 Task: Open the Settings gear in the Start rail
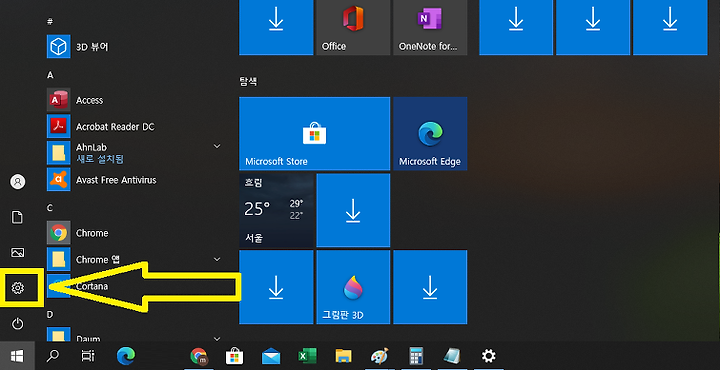17,288
